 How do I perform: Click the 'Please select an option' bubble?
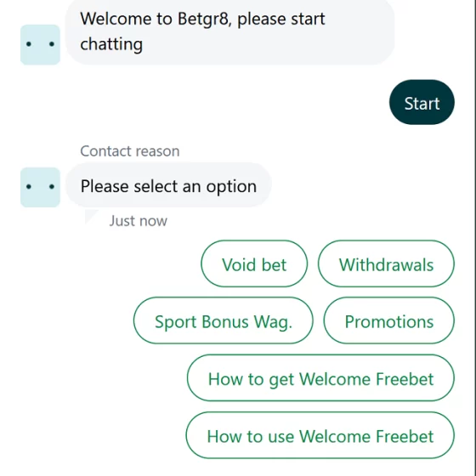tap(168, 185)
